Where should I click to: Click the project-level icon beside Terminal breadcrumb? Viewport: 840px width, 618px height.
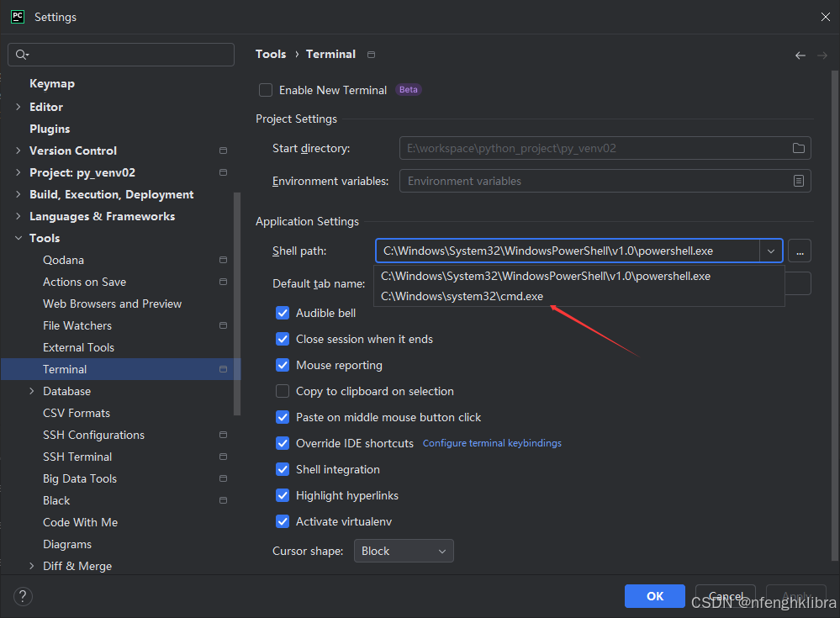372,55
